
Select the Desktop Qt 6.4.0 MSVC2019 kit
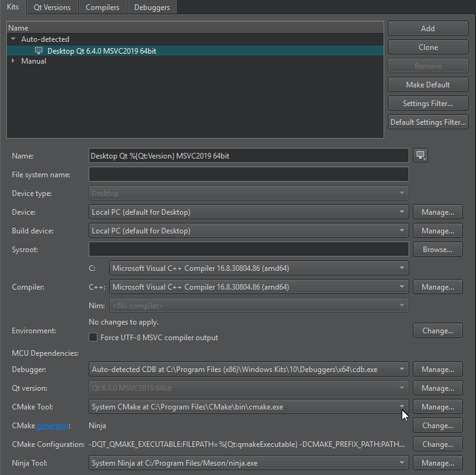[x=101, y=51]
